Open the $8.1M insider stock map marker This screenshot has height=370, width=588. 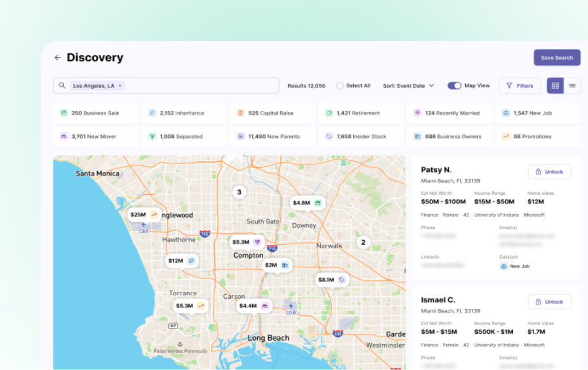(332, 280)
